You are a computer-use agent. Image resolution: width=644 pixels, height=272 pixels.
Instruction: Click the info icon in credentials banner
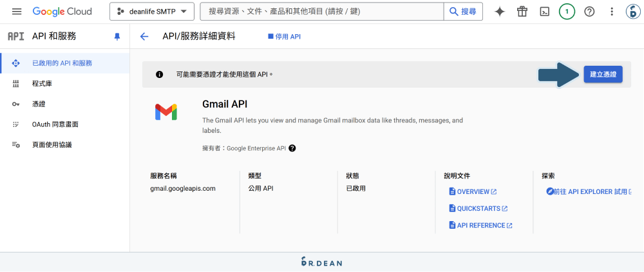[x=159, y=74]
